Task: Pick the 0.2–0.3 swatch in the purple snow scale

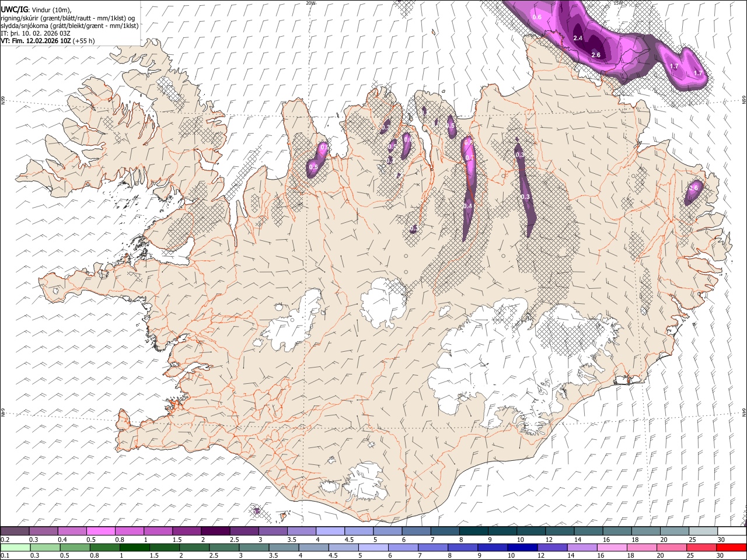Action: (x=15, y=531)
